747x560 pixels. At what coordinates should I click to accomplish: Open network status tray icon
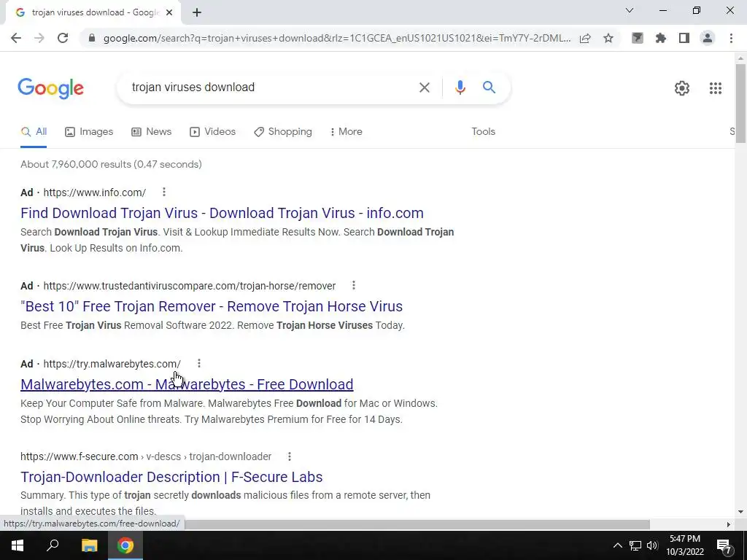[x=635, y=545]
